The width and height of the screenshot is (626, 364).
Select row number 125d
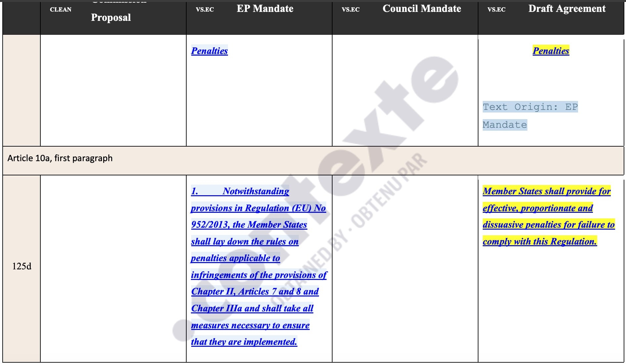tap(22, 266)
